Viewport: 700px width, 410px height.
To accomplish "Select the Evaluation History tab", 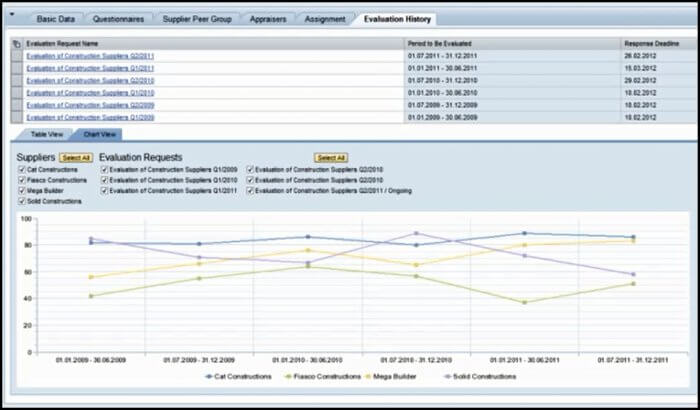I will click(397, 19).
